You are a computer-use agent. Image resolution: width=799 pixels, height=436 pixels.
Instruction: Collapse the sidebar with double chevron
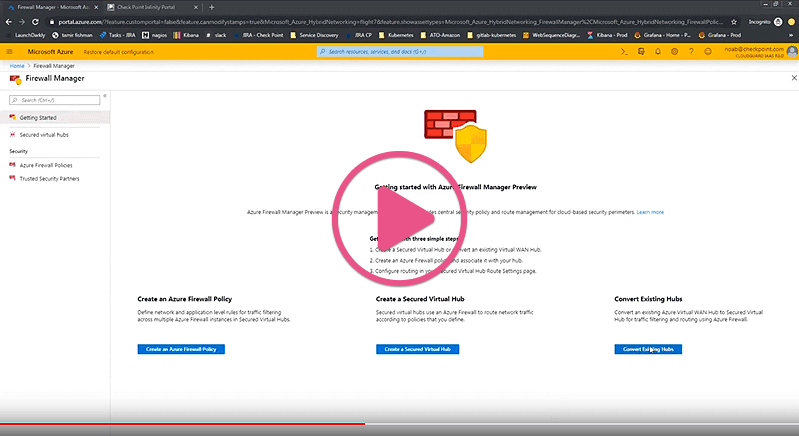pos(105,96)
